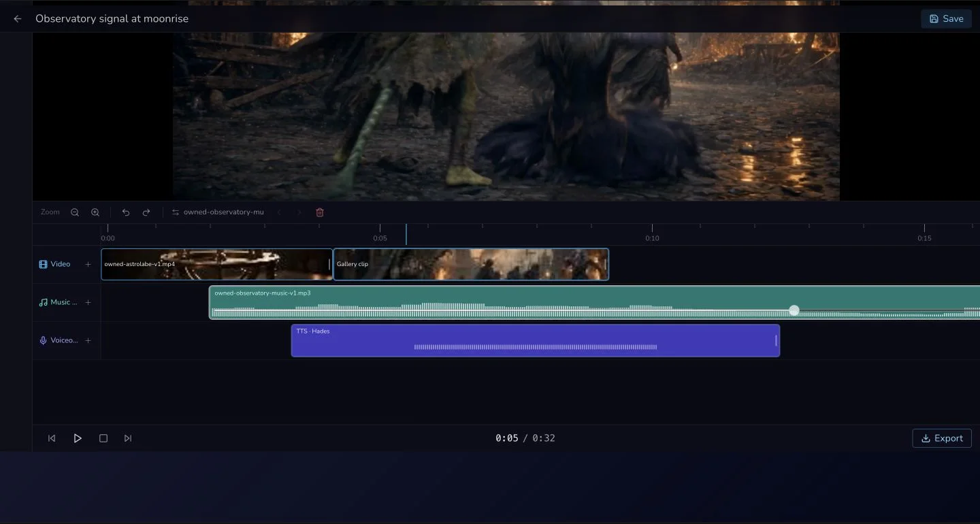980x524 pixels.
Task: Add a clip to the Voiceover track
Action: click(88, 340)
